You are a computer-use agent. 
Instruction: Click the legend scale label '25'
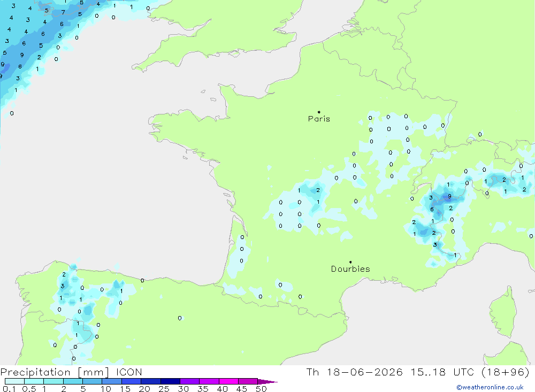click(164, 389)
